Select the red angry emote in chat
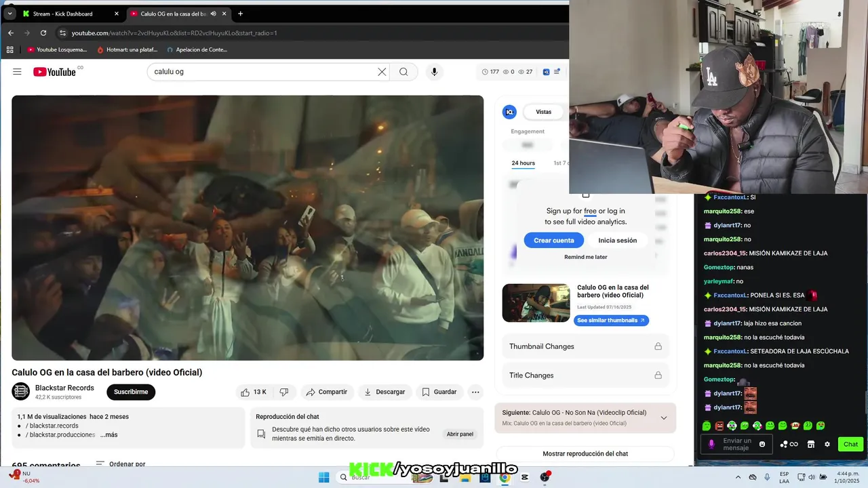The height and width of the screenshot is (488, 868). pos(719,426)
